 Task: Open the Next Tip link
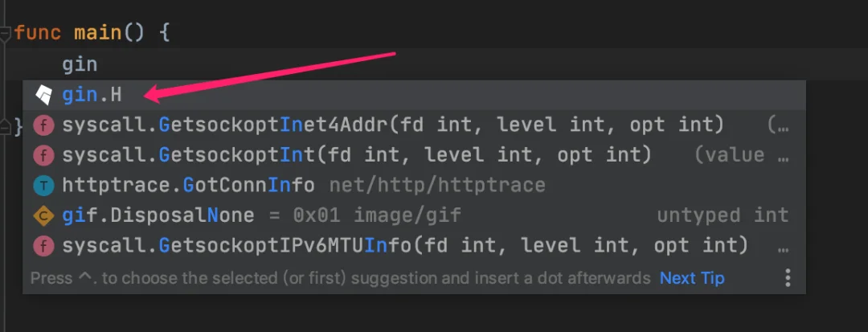692,278
